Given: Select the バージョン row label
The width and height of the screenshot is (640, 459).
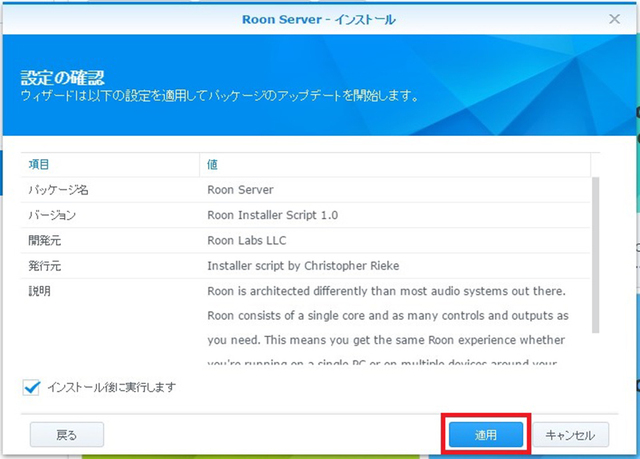Looking at the screenshot, I should 52,215.
